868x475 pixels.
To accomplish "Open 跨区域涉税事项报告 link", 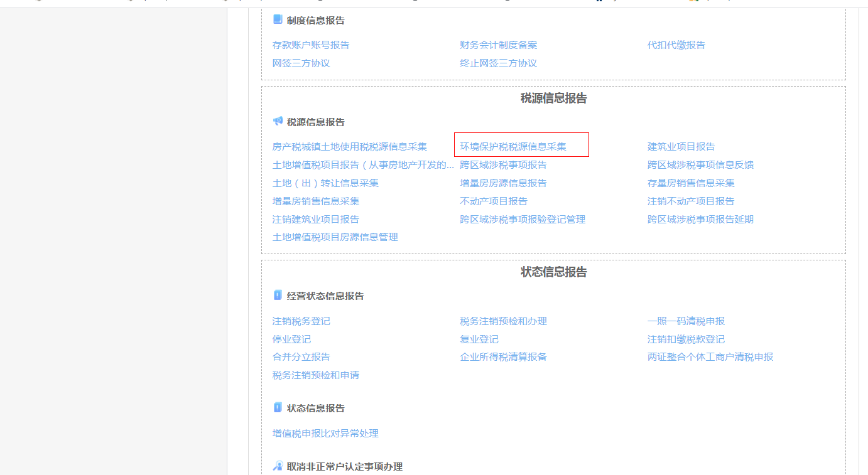I will click(503, 165).
